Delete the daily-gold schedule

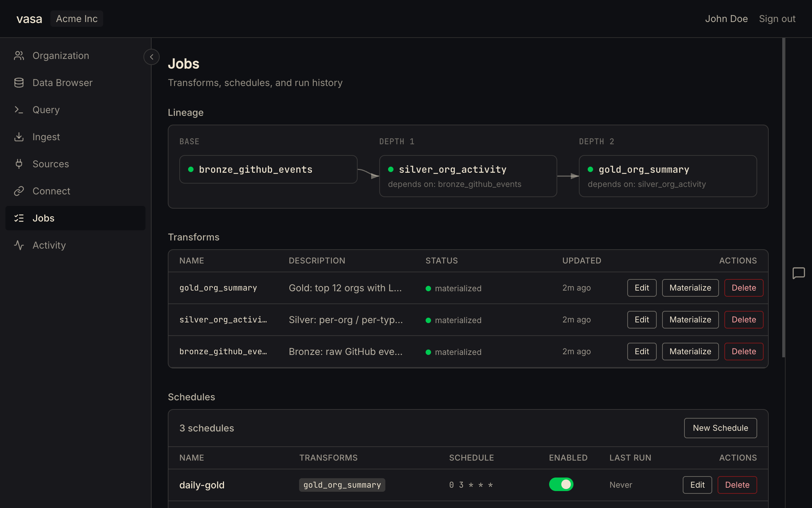737,485
